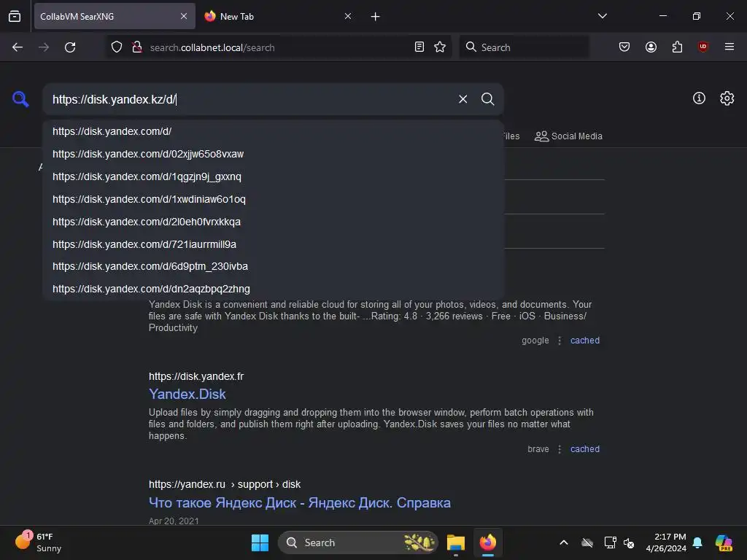747x560 pixels.
Task: Click the SearXNG query input field
Action: (252, 99)
